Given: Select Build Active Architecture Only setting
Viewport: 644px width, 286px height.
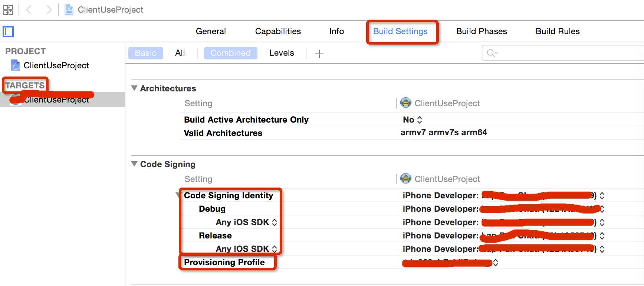Looking at the screenshot, I should (x=246, y=120).
